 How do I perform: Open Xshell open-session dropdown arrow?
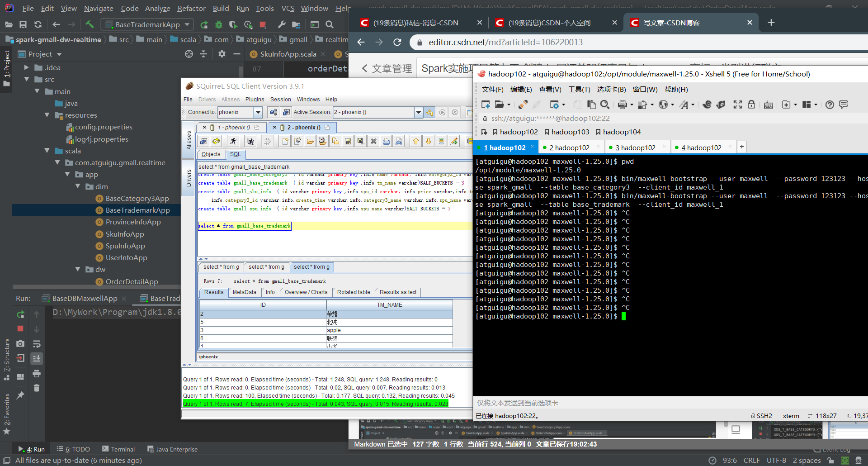pyautogui.click(x=509, y=105)
